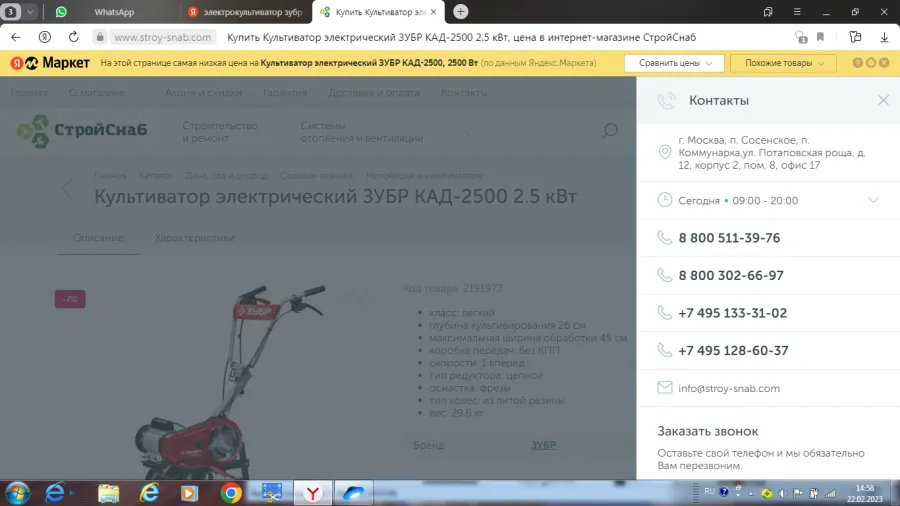
Task: Click the Yandex Market logo
Action: click(x=51, y=63)
